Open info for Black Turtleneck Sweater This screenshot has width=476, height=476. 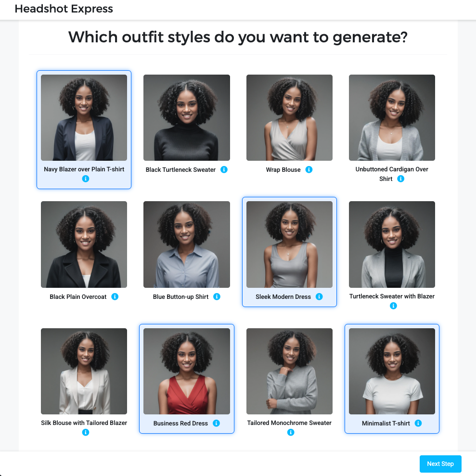pyautogui.click(x=224, y=170)
